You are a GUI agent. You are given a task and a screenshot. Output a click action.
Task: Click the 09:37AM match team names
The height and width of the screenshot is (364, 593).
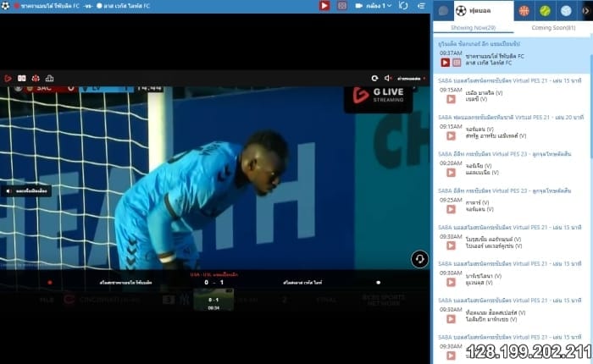tap(495, 59)
